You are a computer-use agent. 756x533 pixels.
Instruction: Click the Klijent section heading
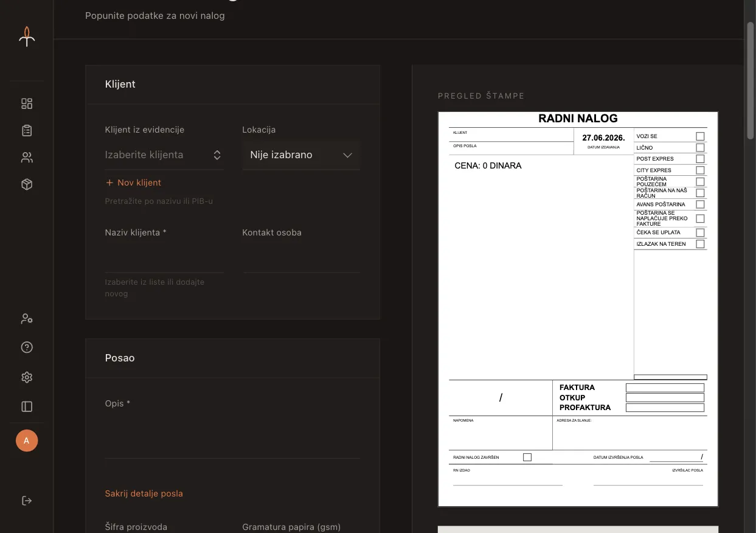pyautogui.click(x=120, y=84)
